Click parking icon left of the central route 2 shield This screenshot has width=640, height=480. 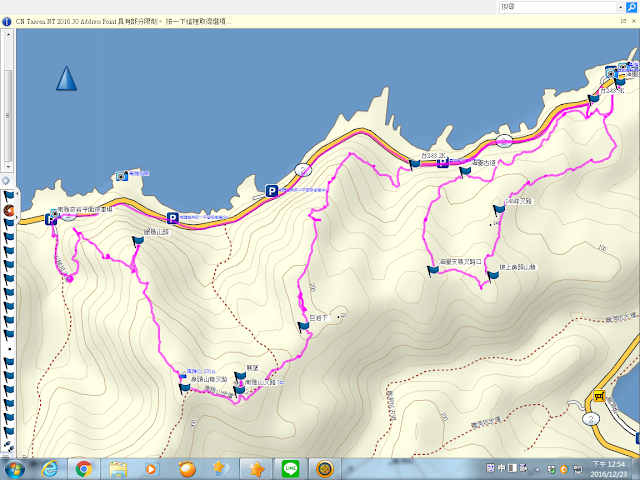(272, 191)
